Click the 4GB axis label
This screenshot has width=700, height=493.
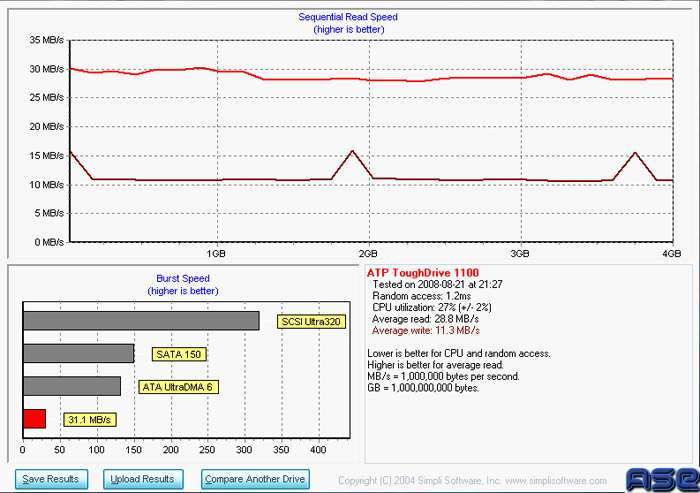671,254
